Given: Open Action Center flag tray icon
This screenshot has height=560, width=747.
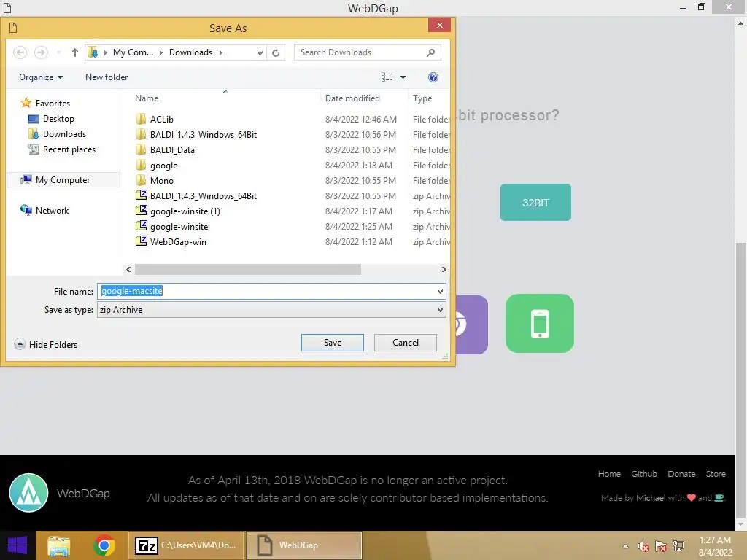Looking at the screenshot, I should click(x=661, y=546).
